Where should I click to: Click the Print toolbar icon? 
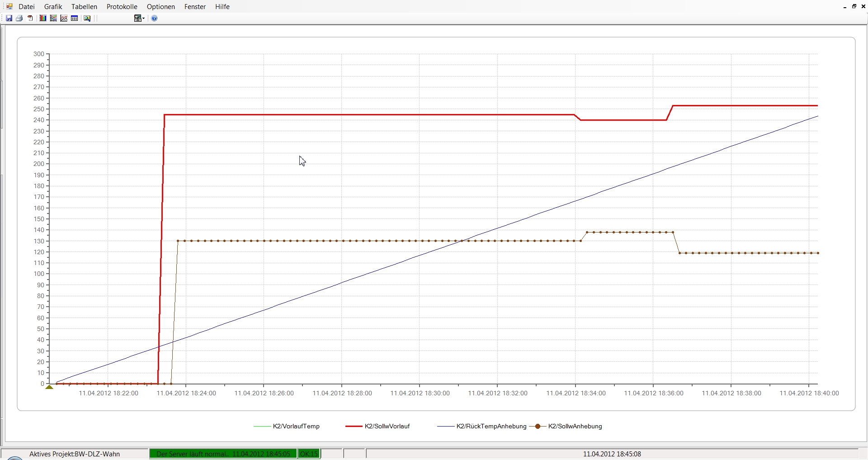[19, 19]
